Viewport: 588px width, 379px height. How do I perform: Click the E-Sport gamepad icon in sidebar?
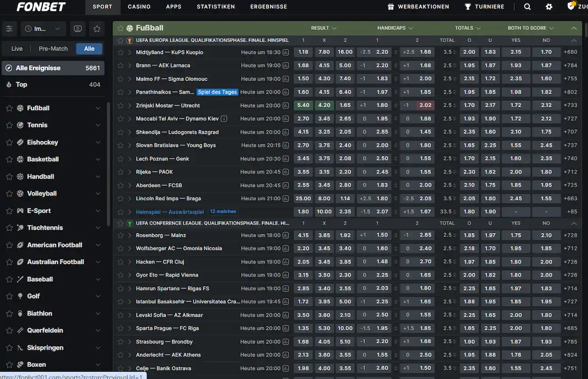(x=20, y=211)
